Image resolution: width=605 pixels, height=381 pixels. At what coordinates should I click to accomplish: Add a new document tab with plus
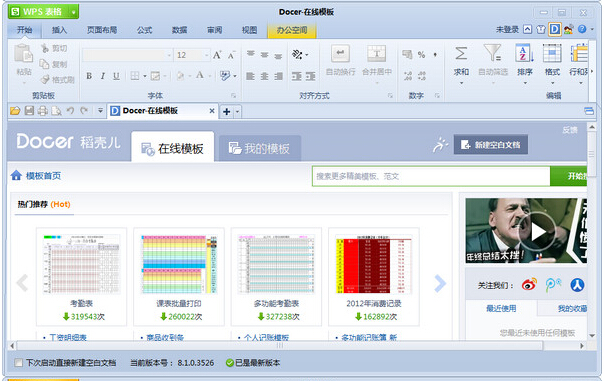click(226, 112)
